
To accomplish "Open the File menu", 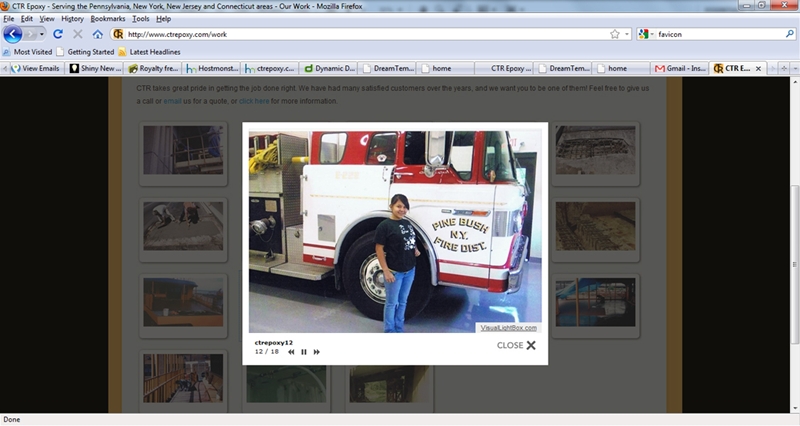I will pyautogui.click(x=9, y=19).
